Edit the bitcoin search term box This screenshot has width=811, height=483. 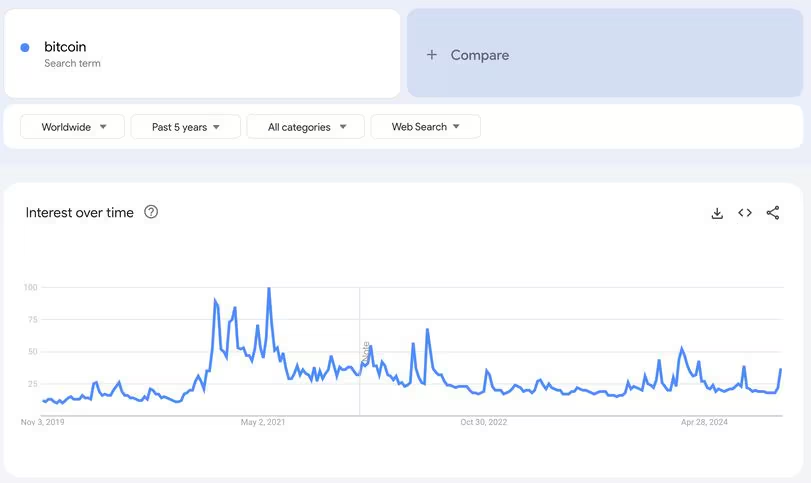click(x=202, y=53)
